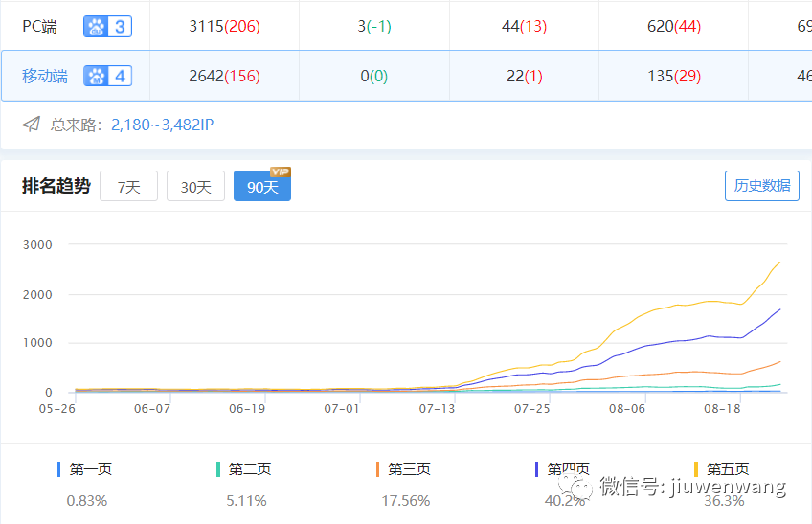Click the orange 第三页 legend color bar

pos(377,469)
